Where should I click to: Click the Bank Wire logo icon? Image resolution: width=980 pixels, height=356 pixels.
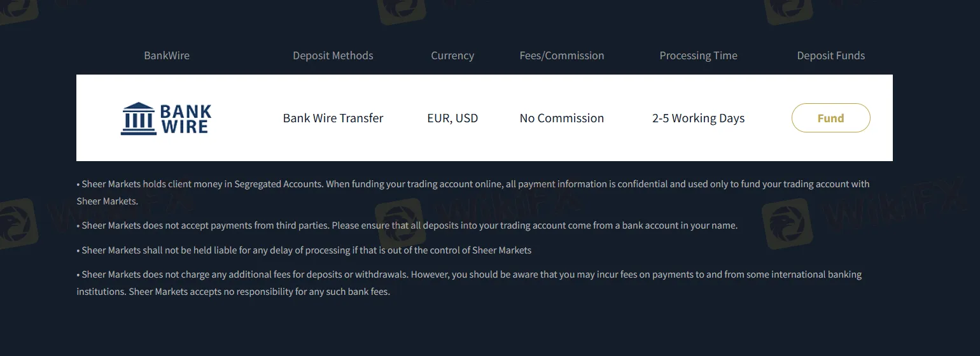point(166,118)
